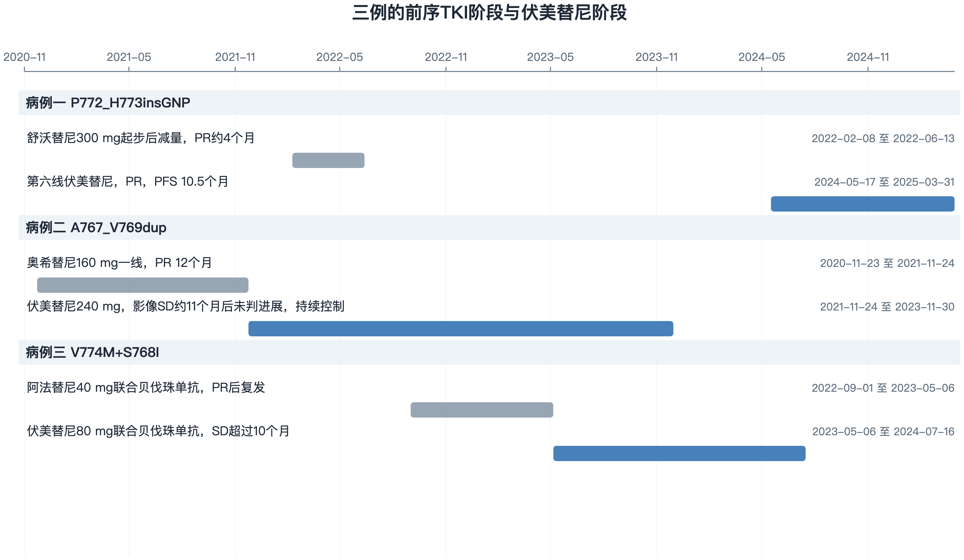The image size is (964, 560).
Task: Click the 2022-11 axis label
Action: tap(446, 57)
